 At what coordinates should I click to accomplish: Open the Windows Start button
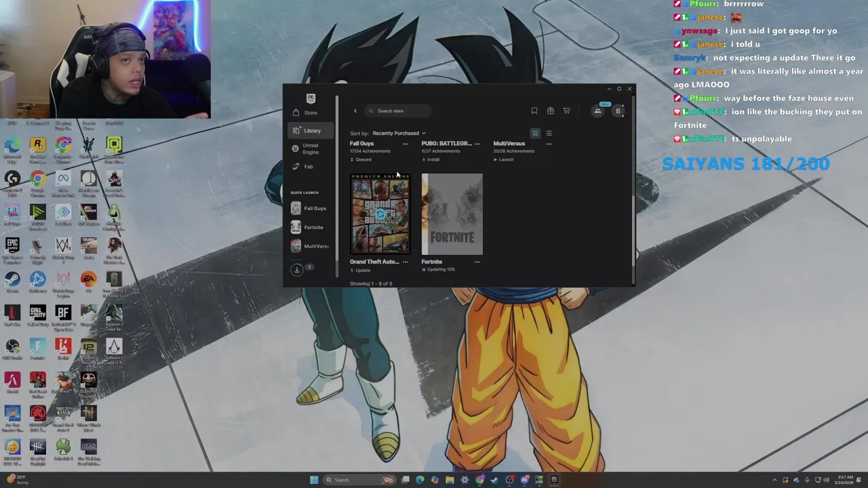tap(314, 480)
